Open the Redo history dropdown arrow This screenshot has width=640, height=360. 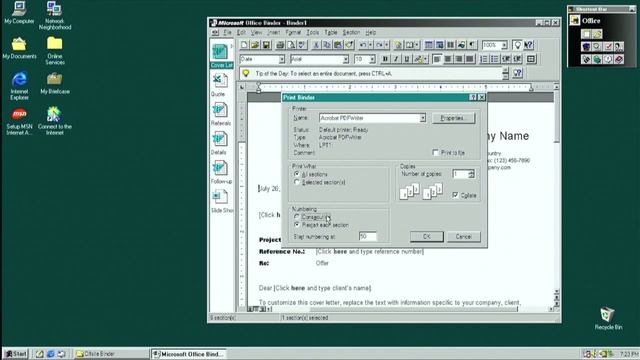pos(387,45)
